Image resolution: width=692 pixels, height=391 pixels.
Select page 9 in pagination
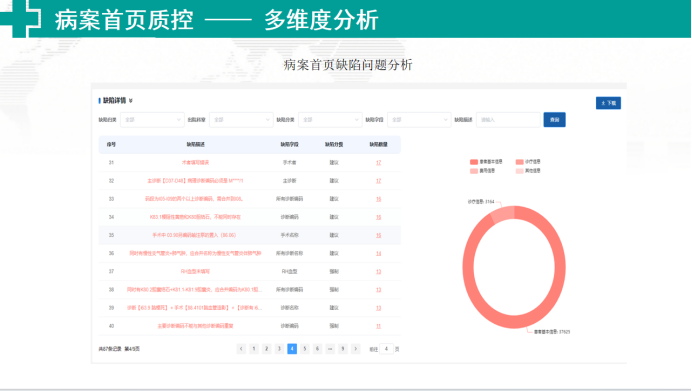342,349
